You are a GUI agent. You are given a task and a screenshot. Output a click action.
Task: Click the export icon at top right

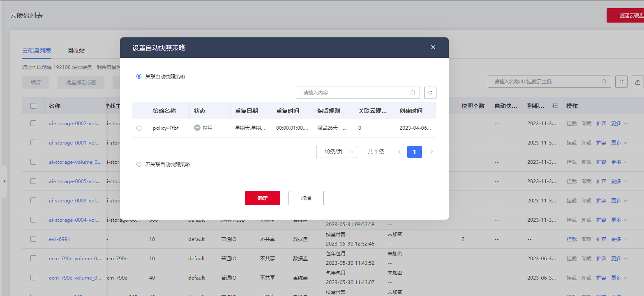638,82
